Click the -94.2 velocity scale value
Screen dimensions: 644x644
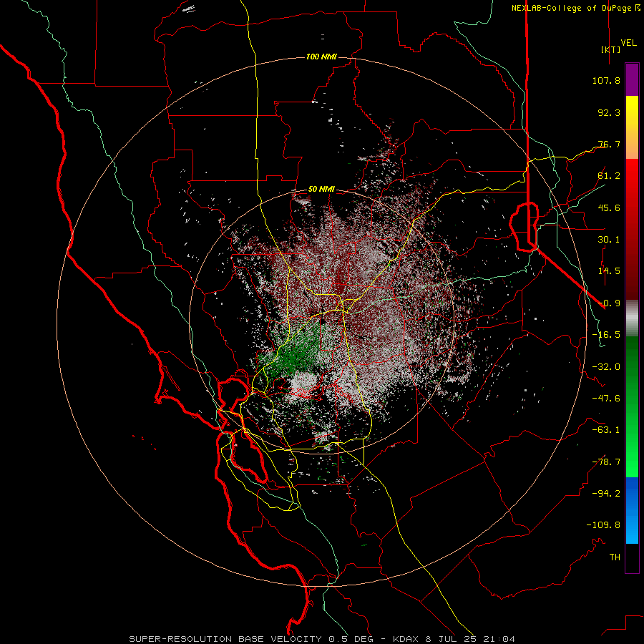[x=606, y=494]
